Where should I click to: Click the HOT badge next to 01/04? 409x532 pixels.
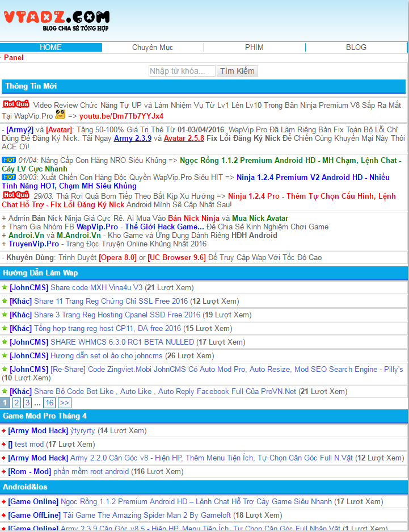pyautogui.click(x=9, y=160)
